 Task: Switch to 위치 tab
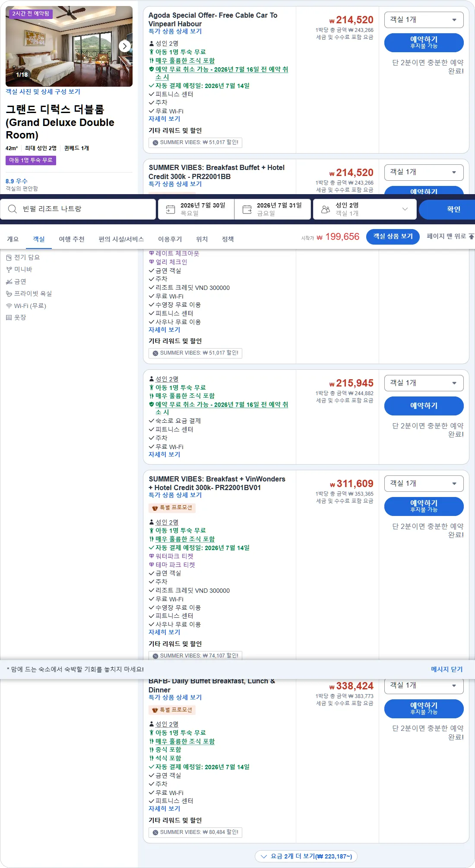[202, 239]
